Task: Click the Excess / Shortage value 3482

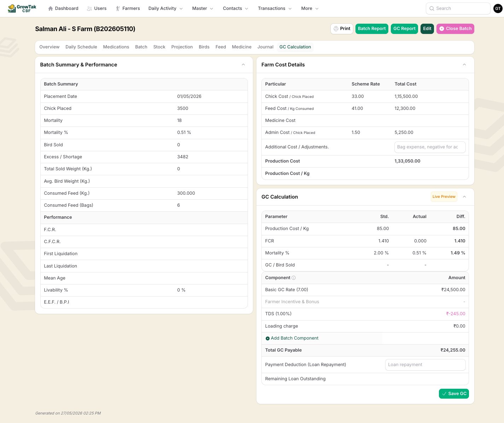Action: coord(183,157)
